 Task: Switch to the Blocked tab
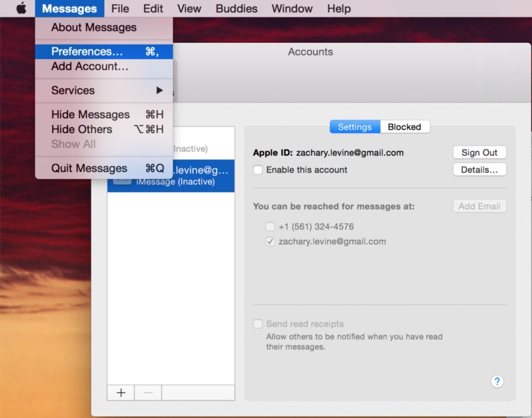point(405,127)
